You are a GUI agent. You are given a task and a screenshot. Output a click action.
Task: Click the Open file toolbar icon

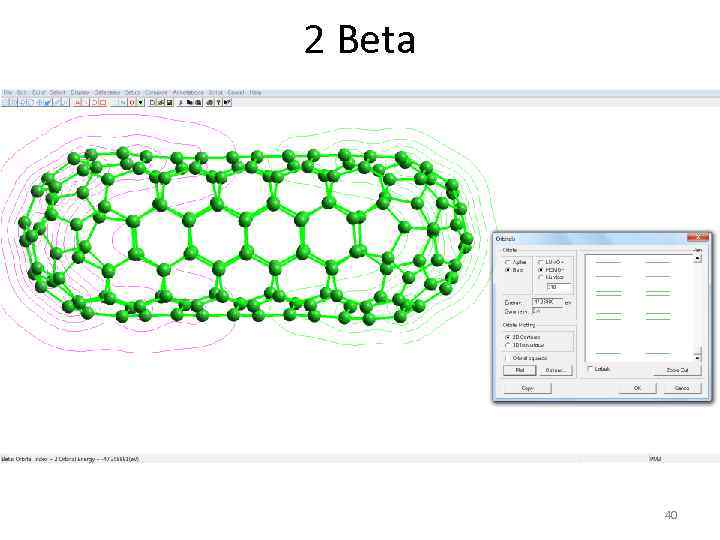[161, 102]
